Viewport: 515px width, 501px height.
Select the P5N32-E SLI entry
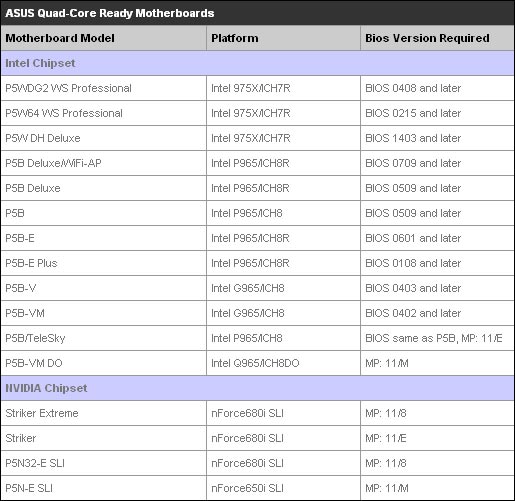[35, 463]
